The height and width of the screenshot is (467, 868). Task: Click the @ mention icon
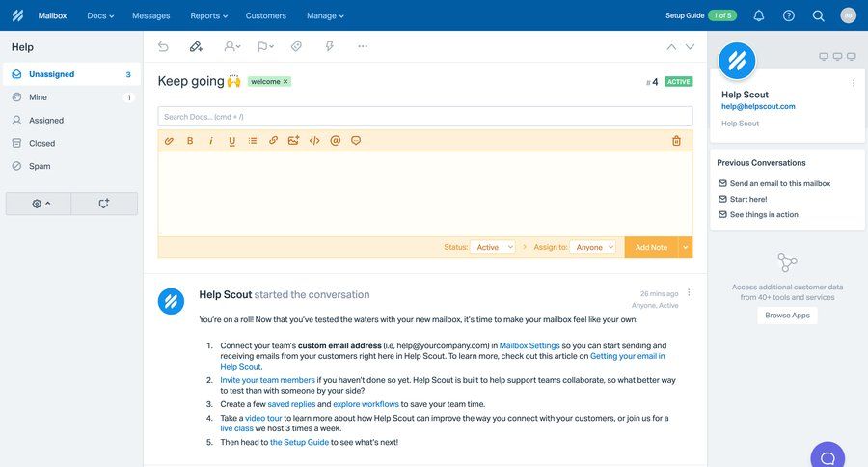click(x=335, y=141)
